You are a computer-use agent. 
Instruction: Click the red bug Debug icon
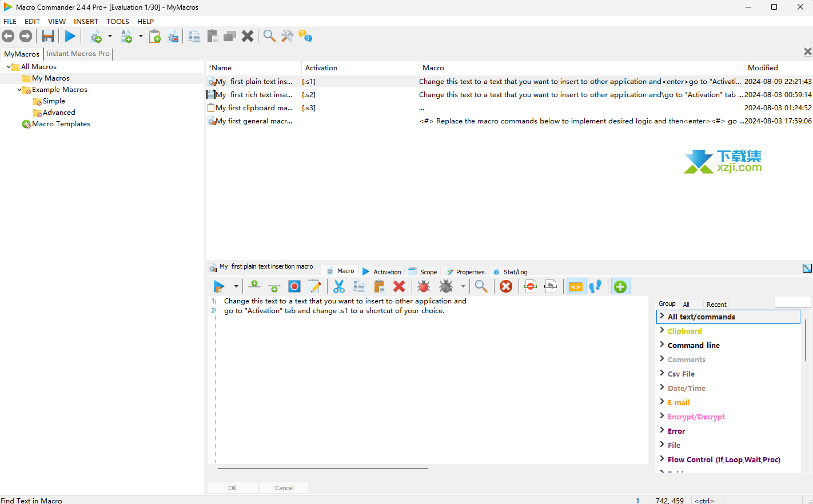(x=424, y=286)
